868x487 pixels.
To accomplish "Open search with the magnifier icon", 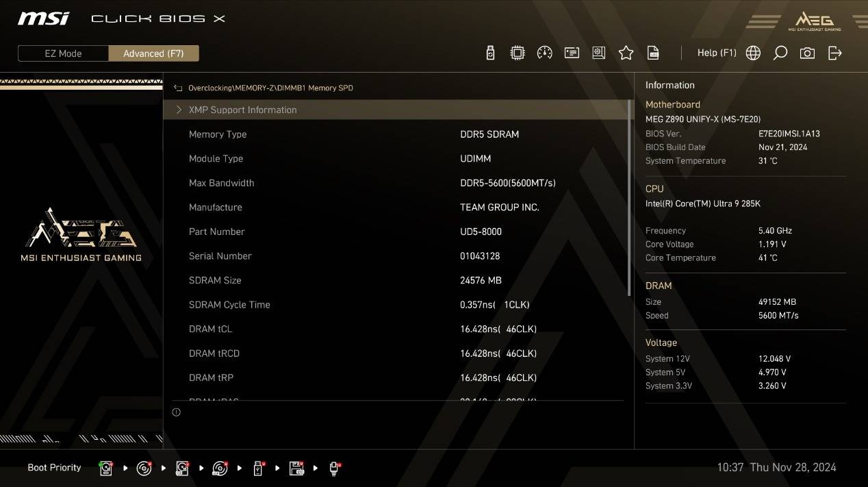I will (780, 53).
